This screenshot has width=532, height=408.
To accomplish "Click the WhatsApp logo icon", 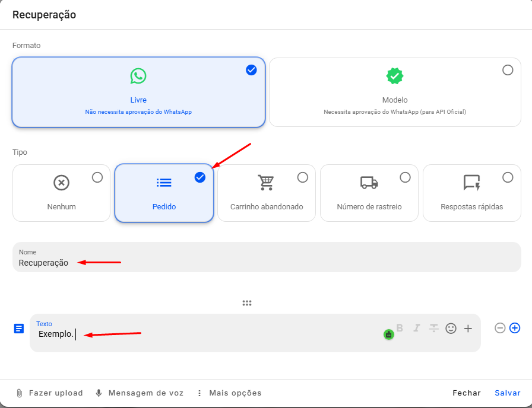I will coord(138,76).
